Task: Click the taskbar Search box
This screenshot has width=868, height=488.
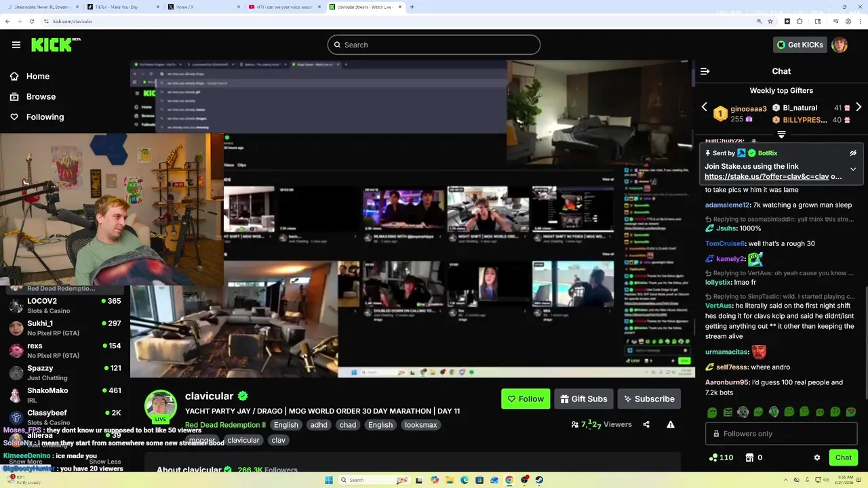Action: [x=375, y=480]
